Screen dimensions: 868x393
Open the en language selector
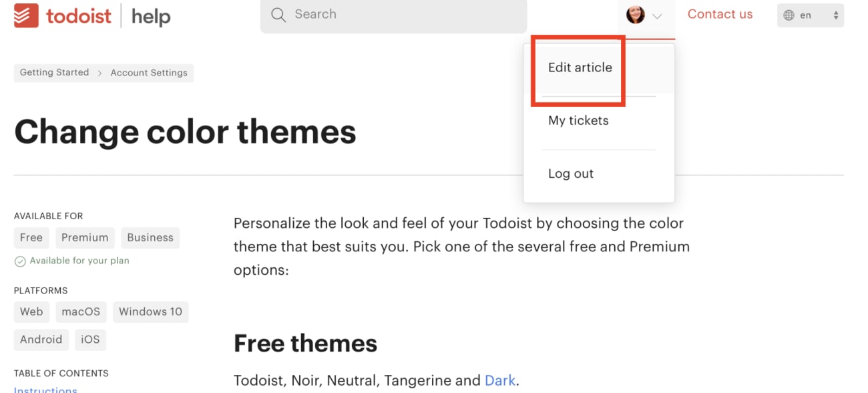coord(811,15)
